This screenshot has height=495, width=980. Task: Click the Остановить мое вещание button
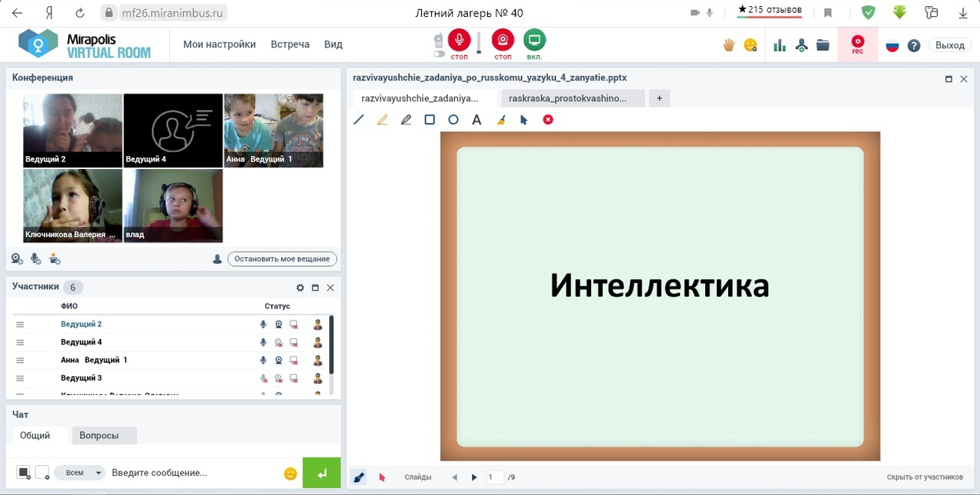pyautogui.click(x=282, y=259)
